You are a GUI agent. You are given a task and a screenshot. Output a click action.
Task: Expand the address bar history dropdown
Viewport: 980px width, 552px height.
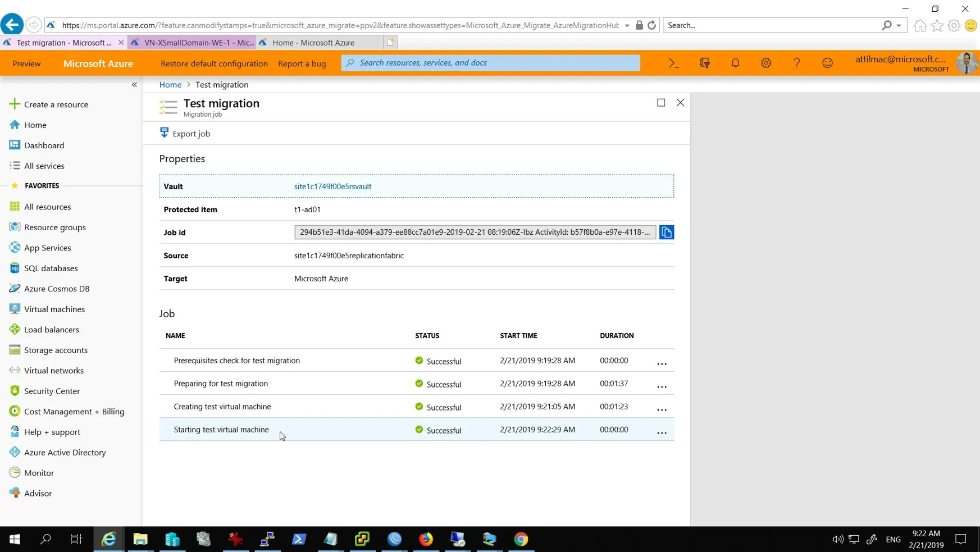click(627, 25)
